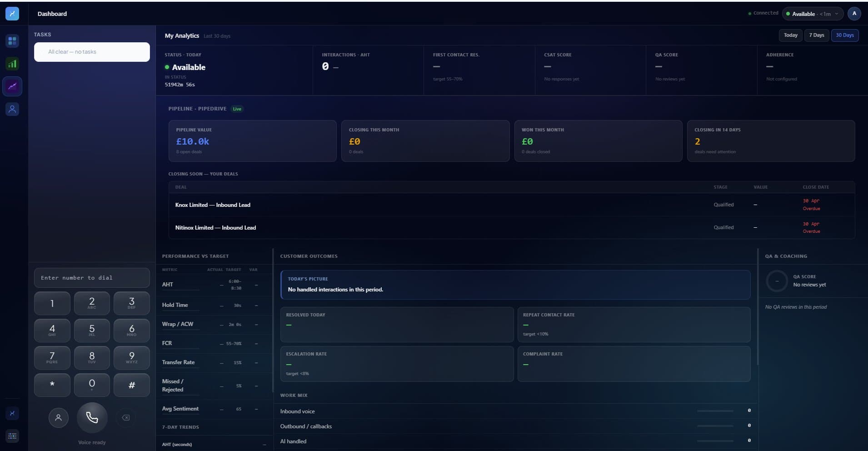This screenshot has width=868, height=451.
Task: Tap dial pad key 0
Action: click(92, 385)
